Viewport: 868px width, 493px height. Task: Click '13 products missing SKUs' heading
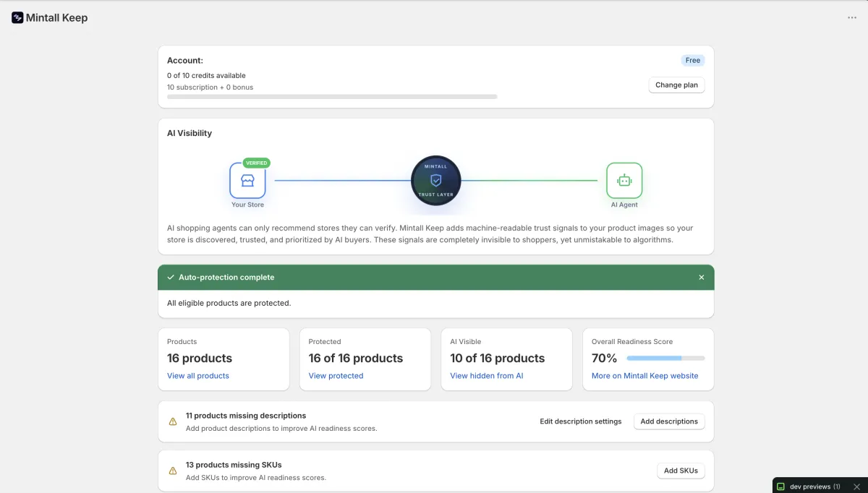[x=234, y=465]
